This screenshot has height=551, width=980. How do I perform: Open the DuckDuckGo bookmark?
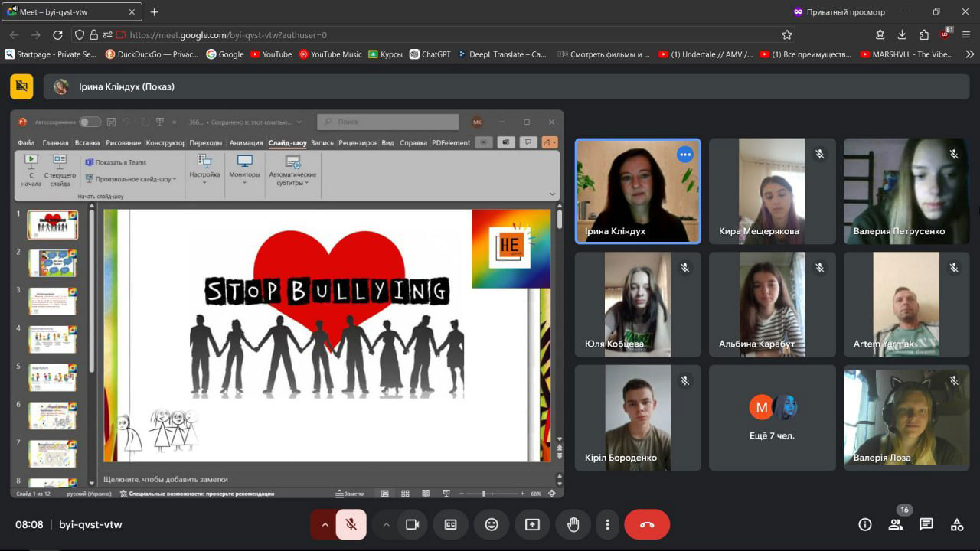pyautogui.click(x=152, y=54)
